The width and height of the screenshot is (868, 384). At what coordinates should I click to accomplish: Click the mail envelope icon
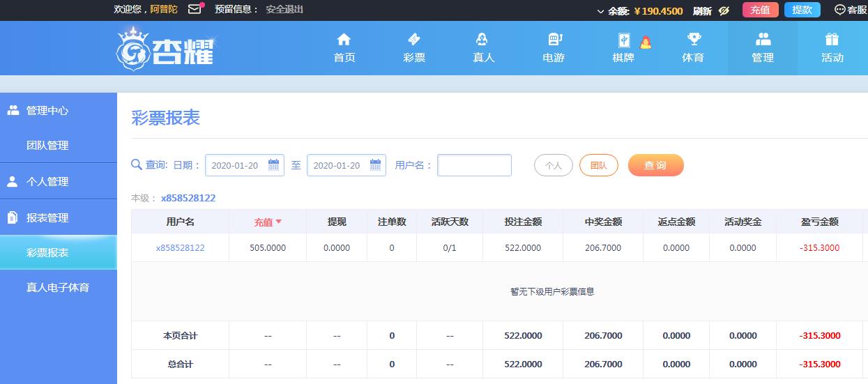tap(195, 10)
